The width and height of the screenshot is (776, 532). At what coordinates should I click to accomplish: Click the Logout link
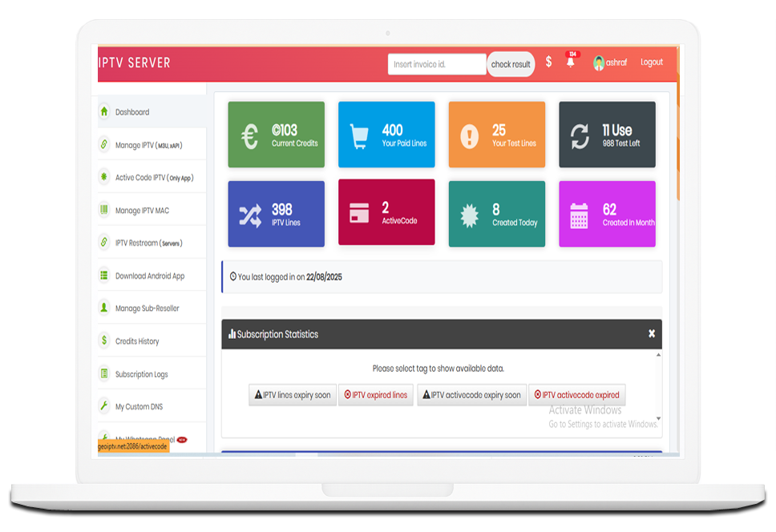click(652, 62)
